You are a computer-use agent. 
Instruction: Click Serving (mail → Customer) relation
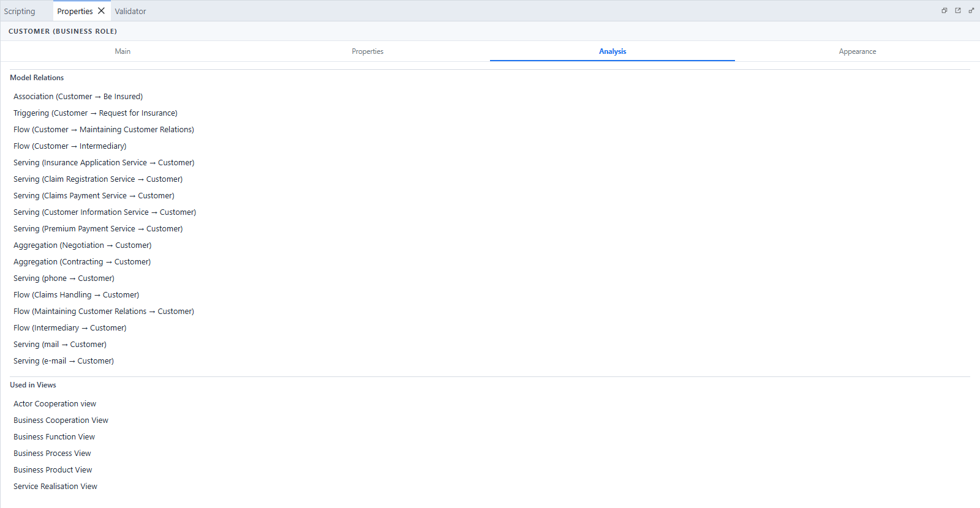[60, 345]
